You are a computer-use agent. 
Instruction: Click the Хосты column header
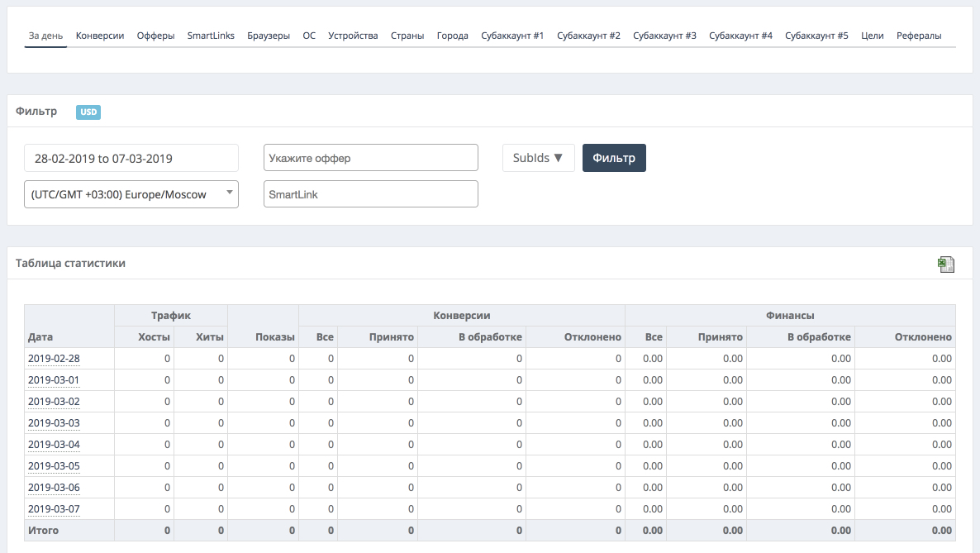pos(155,337)
